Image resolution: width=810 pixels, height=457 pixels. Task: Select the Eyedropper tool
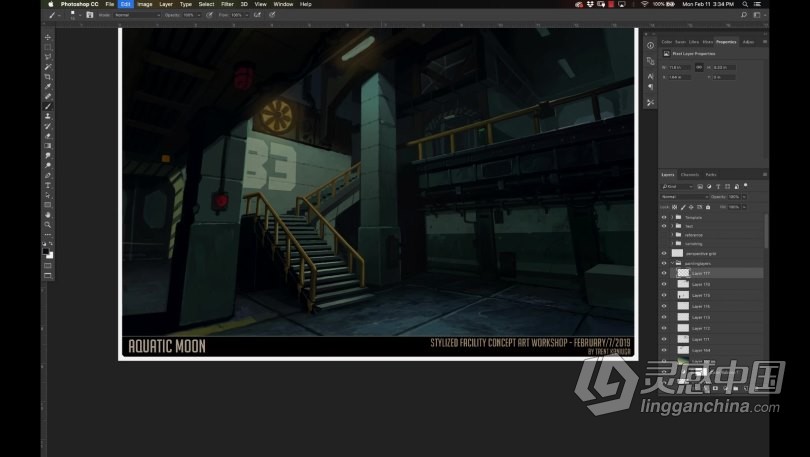coord(48,86)
